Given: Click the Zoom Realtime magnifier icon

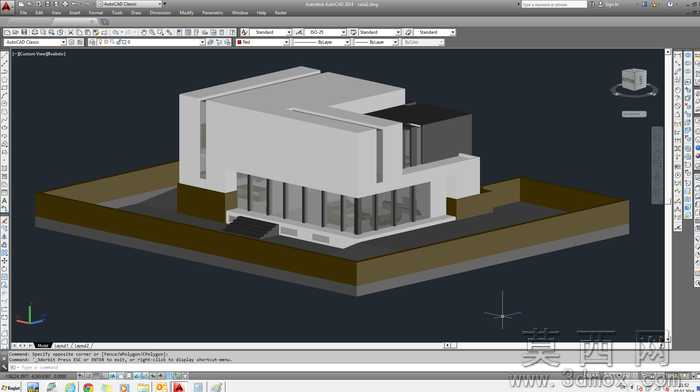Looking at the screenshot, I should tap(152, 32).
